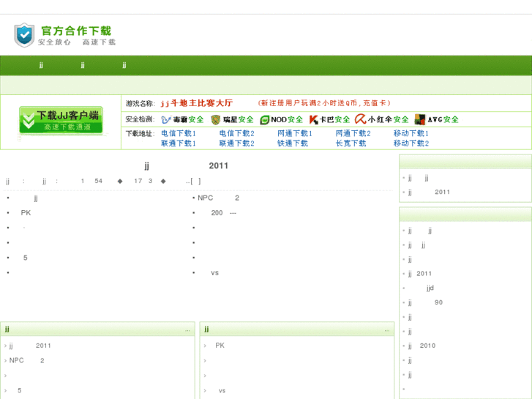Open the 'NPC 2' article link in main list

point(219,198)
